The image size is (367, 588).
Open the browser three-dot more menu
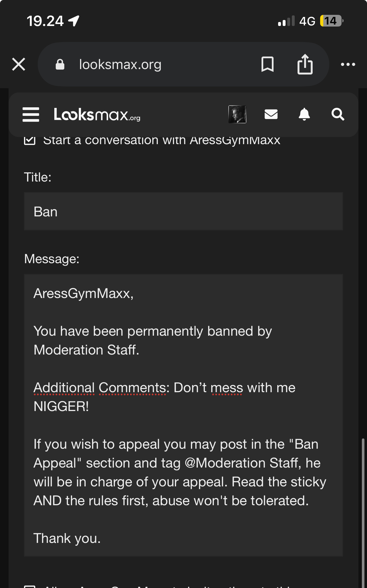pyautogui.click(x=348, y=65)
